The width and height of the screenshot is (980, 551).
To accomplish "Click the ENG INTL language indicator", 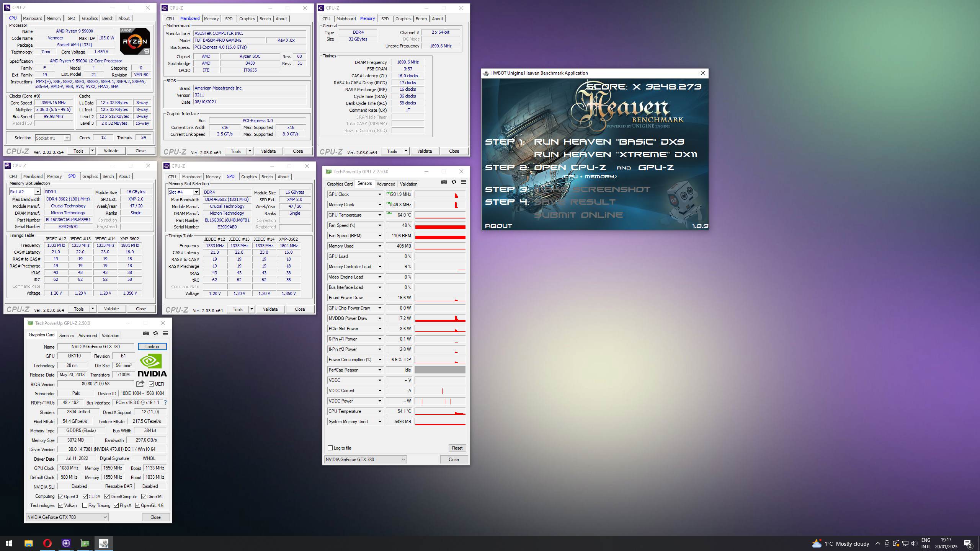I will pyautogui.click(x=926, y=543).
